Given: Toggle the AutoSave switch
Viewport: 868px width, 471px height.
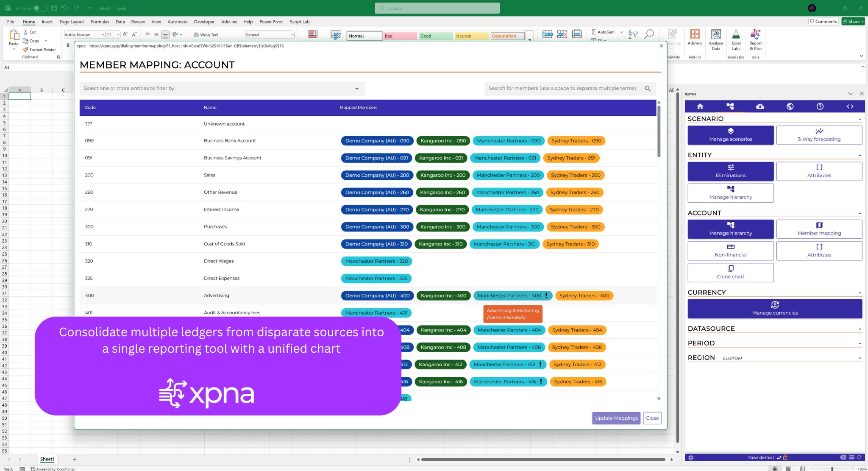Looking at the screenshot, I should [40, 8].
